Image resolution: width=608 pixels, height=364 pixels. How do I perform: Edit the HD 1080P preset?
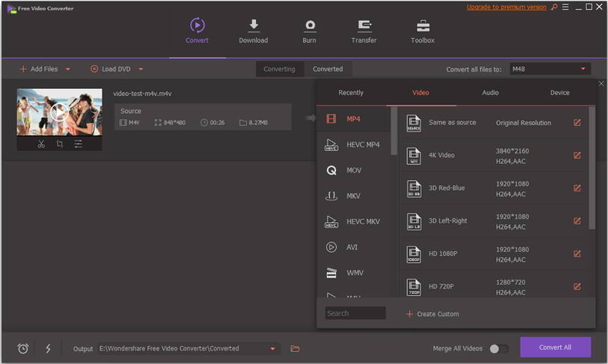point(577,254)
